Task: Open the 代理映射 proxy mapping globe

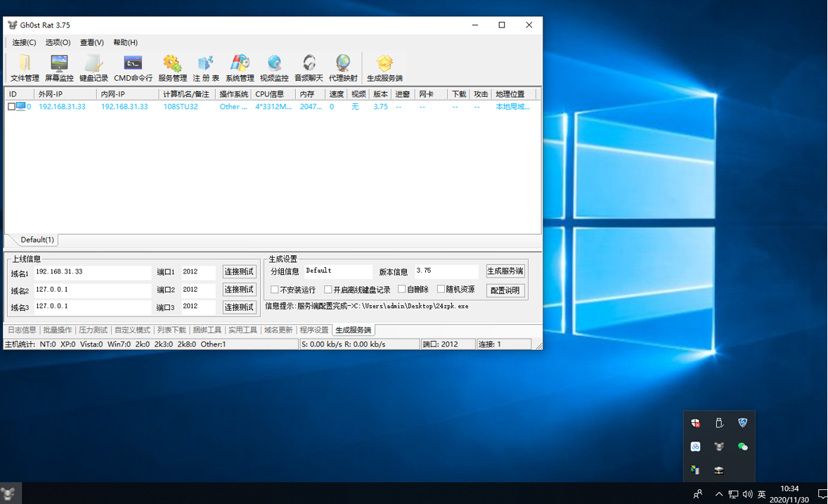Action: pyautogui.click(x=343, y=67)
